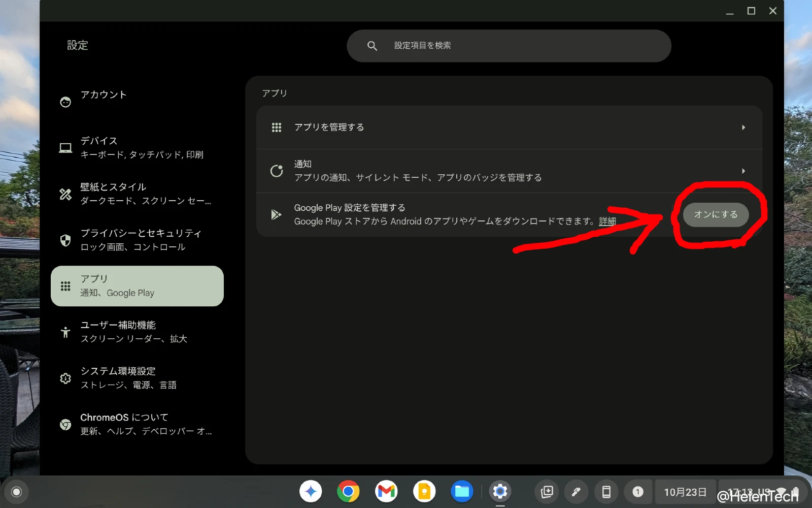
Task: Open Google Keep from the shelf
Action: click(x=424, y=491)
